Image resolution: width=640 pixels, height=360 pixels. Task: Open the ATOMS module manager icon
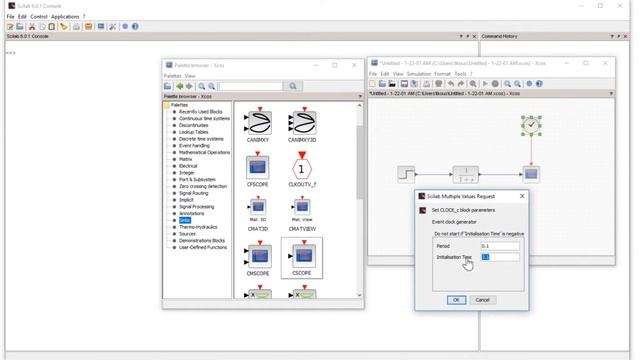pos(88,27)
